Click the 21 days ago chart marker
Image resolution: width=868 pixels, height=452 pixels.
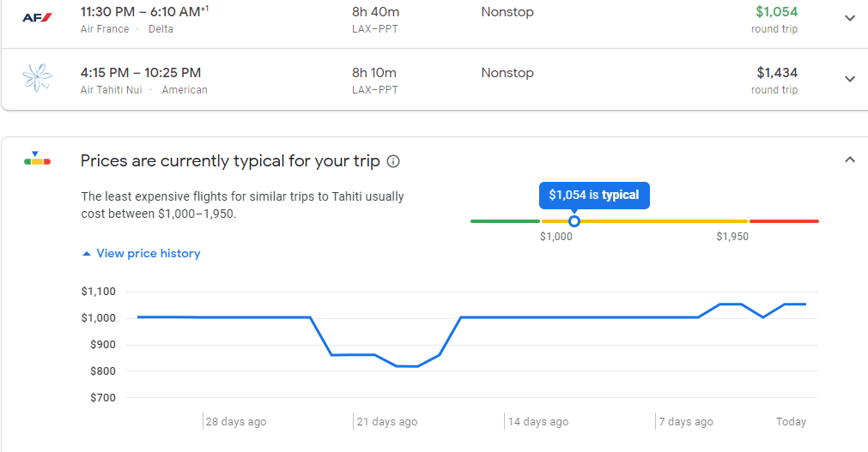coord(386,421)
